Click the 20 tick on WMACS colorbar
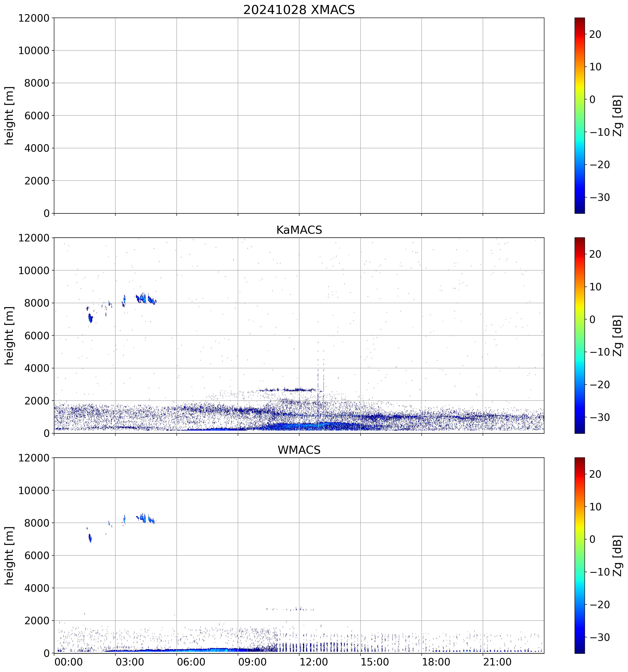628x672 pixels. point(595,474)
